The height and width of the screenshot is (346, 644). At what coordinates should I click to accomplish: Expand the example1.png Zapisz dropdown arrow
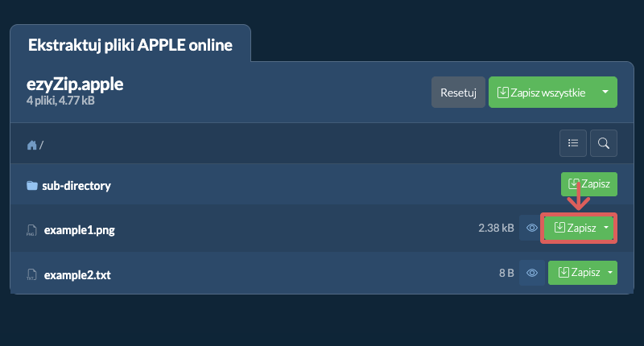point(606,228)
